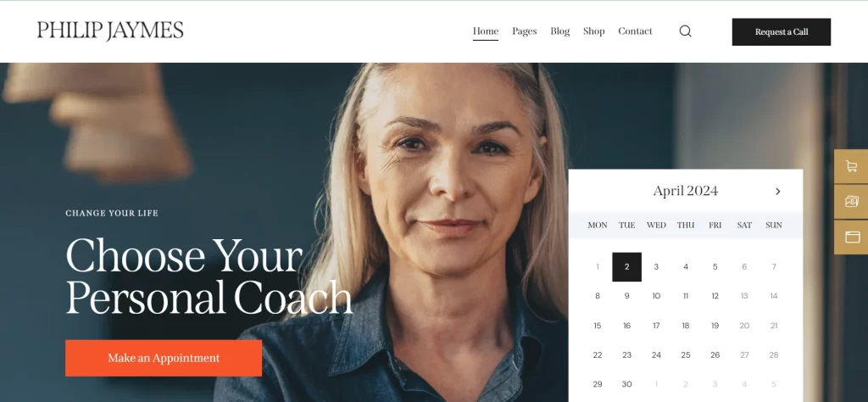This screenshot has width=868, height=402.
Task: Pick April 30 in the calendar
Action: [x=626, y=384]
